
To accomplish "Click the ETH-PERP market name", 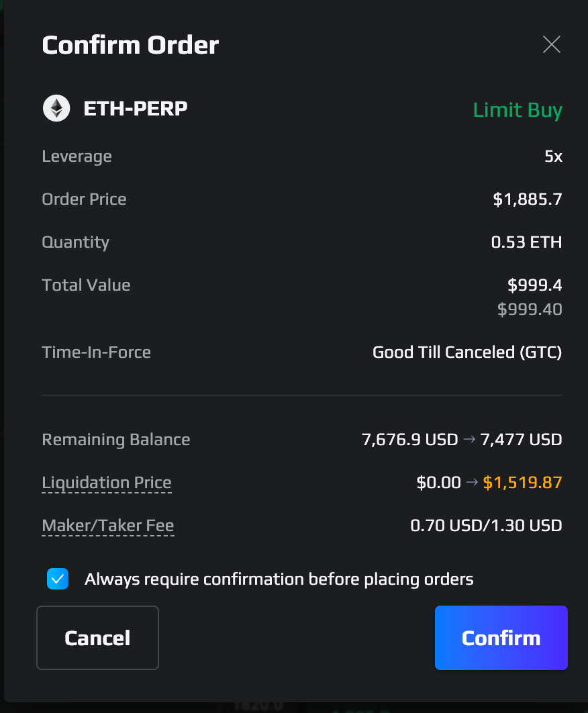I will [x=136, y=109].
